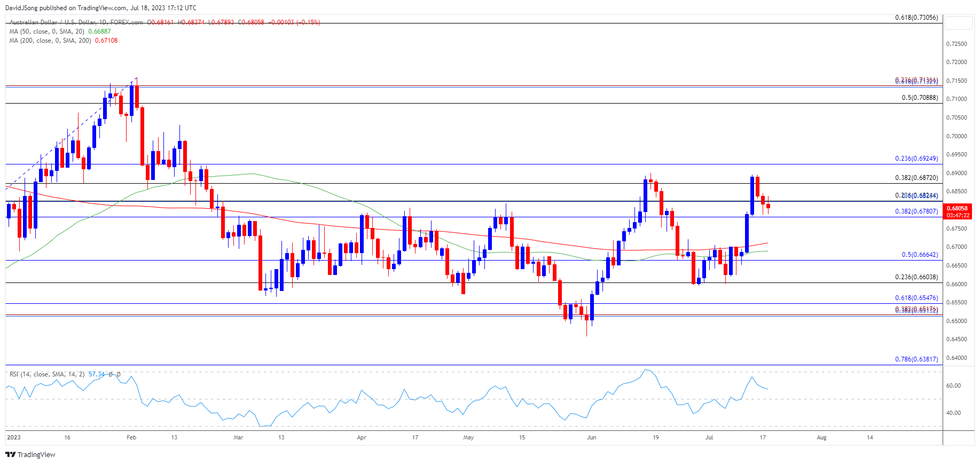This screenshot has width=980, height=464.
Task: Select the 0.382(0.68720) Fibonacci label
Action: coord(916,178)
